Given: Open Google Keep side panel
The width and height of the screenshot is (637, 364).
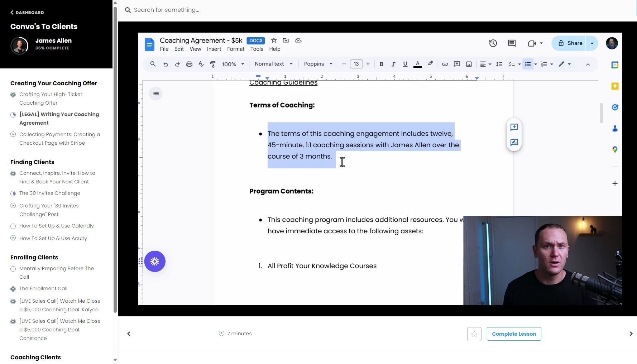Looking at the screenshot, I should 615,86.
